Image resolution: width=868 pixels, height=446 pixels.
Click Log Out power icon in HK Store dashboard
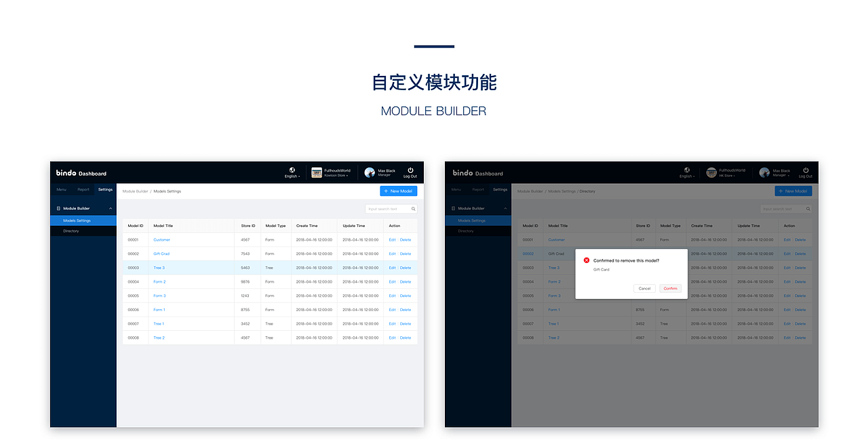click(x=806, y=170)
